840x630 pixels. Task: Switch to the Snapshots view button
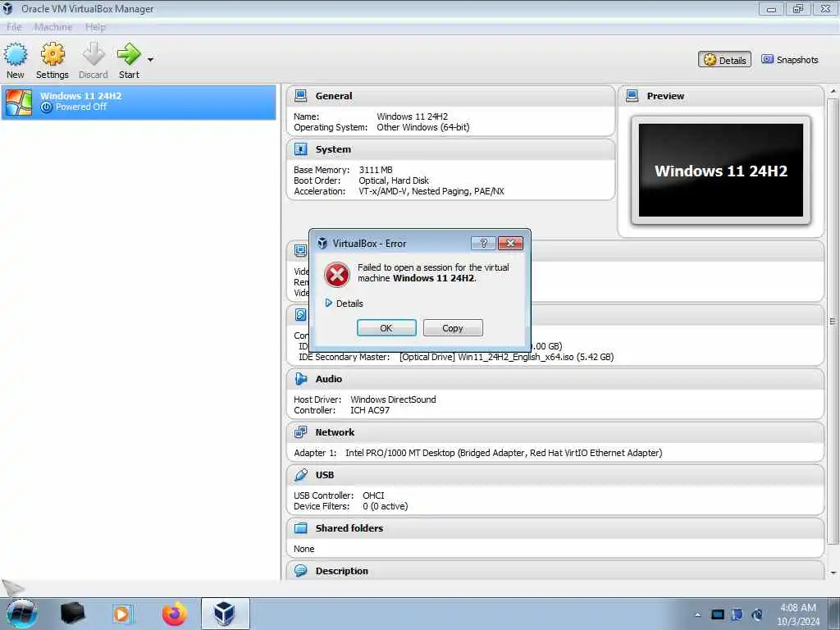point(790,59)
